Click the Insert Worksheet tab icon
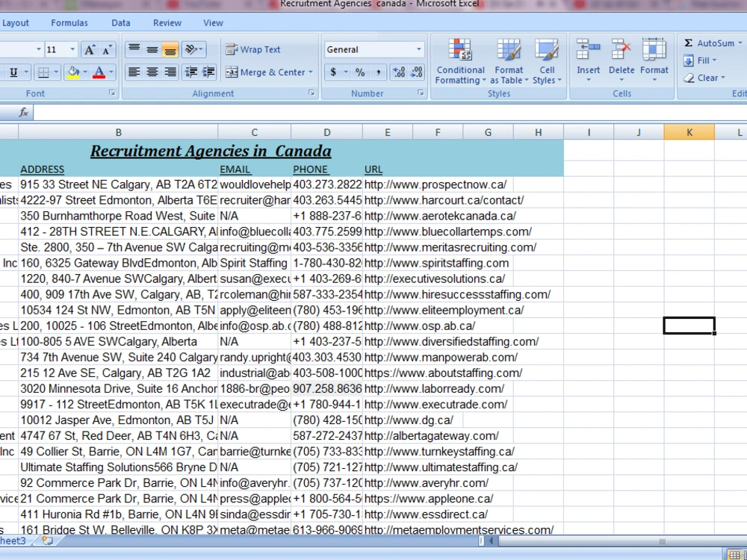This screenshot has height=560, width=747. (47, 541)
